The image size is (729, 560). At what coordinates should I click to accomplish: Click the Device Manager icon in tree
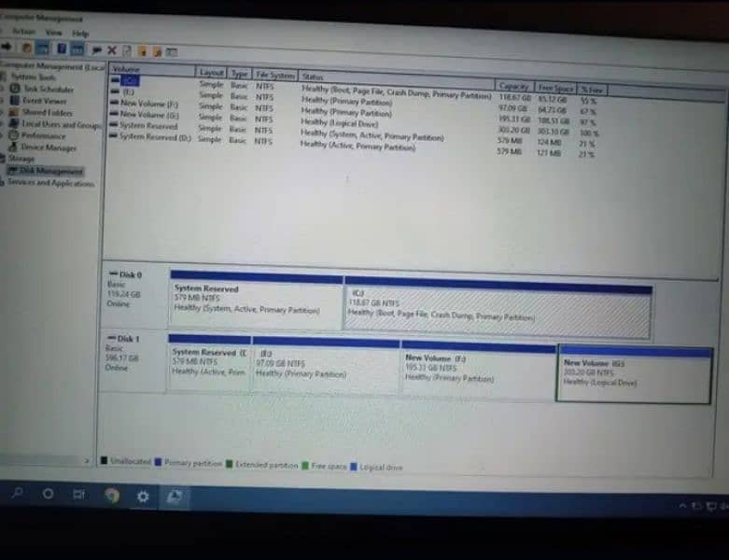[13, 147]
